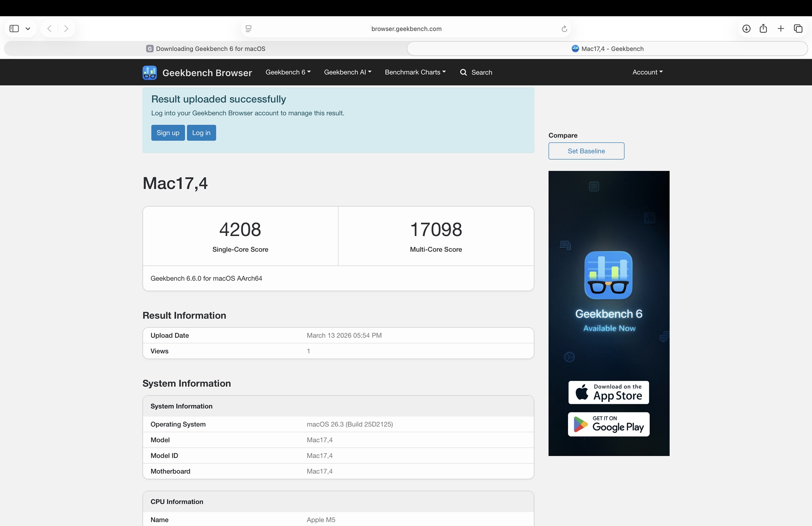Click the reader/page menu icon in address bar
Screen dimensions: 812x526
pyautogui.click(x=248, y=28)
